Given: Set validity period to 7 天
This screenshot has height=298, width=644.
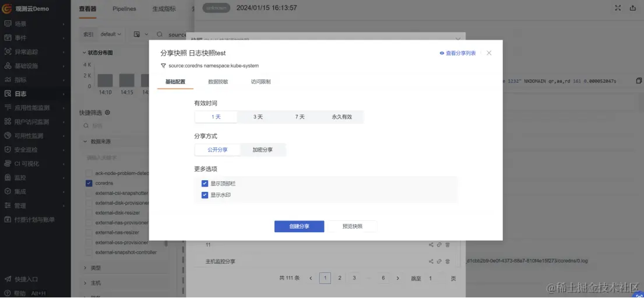Looking at the screenshot, I should (x=300, y=117).
